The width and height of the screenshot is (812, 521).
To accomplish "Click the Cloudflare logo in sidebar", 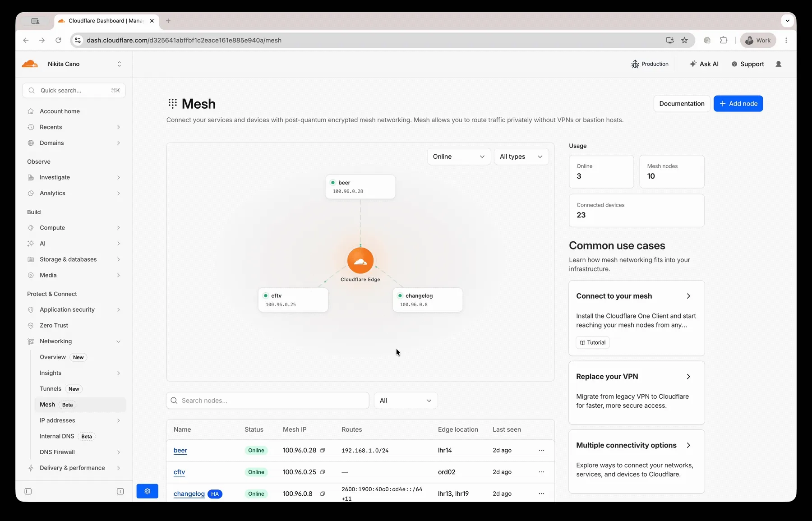I will (x=30, y=64).
